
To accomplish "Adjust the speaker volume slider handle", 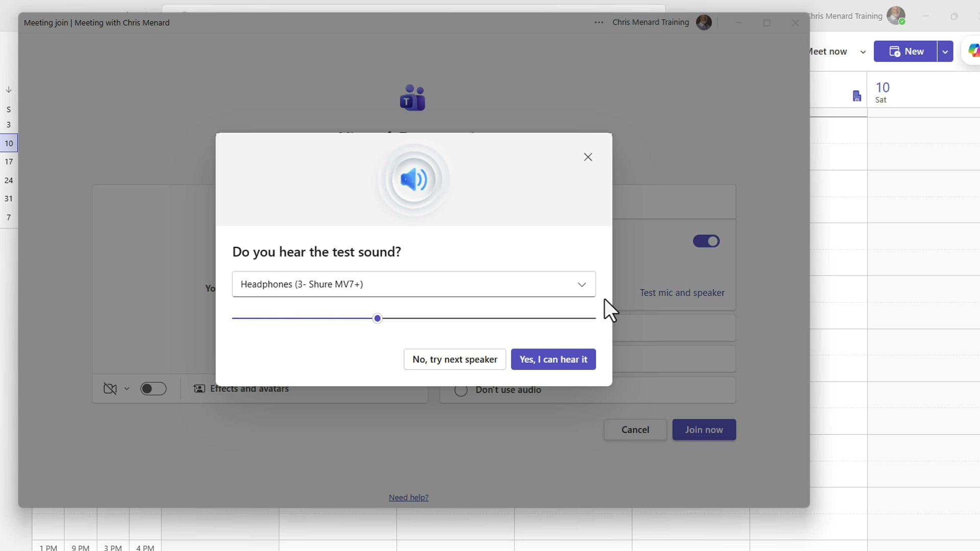I will (377, 318).
